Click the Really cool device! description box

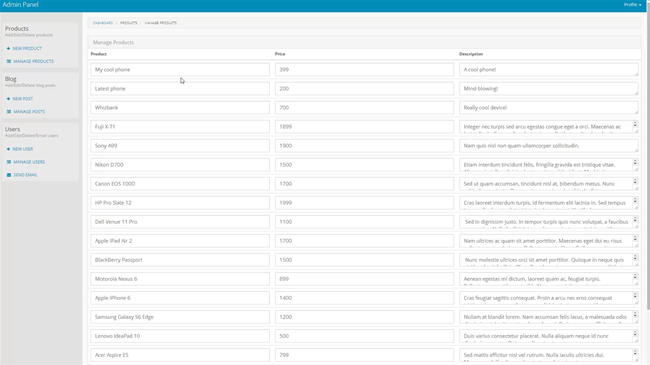click(549, 108)
